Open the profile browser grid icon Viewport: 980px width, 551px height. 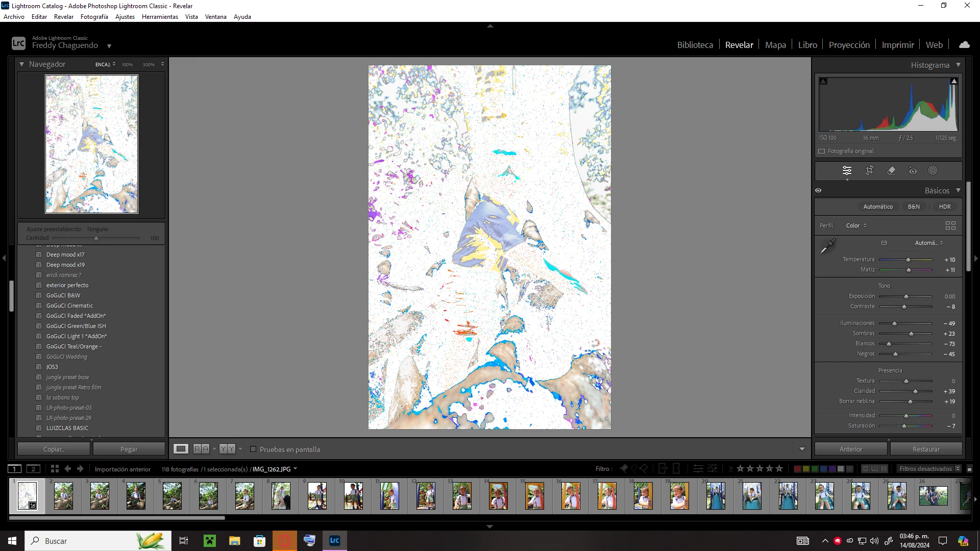(x=950, y=226)
